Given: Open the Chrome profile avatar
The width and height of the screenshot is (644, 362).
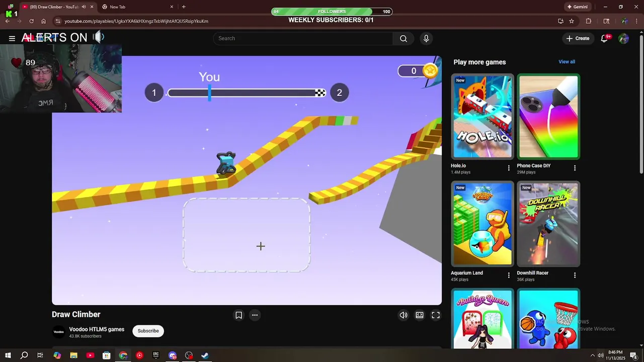Looking at the screenshot, I should point(624,21).
